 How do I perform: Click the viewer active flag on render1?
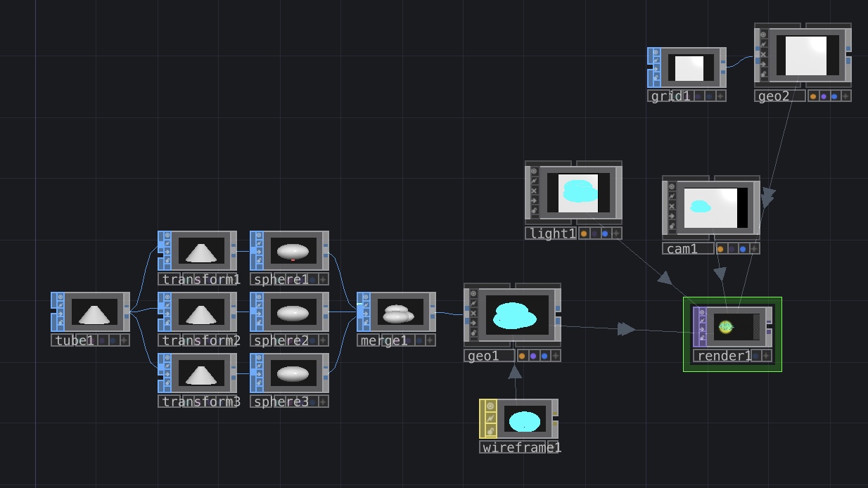click(702, 313)
